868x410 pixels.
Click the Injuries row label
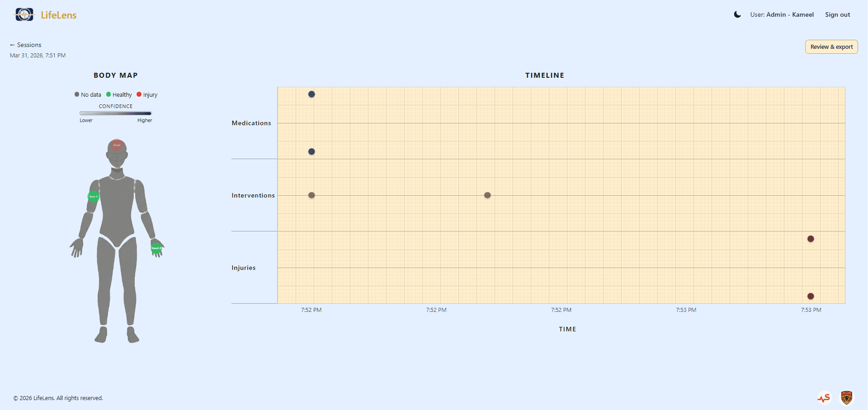click(x=244, y=268)
